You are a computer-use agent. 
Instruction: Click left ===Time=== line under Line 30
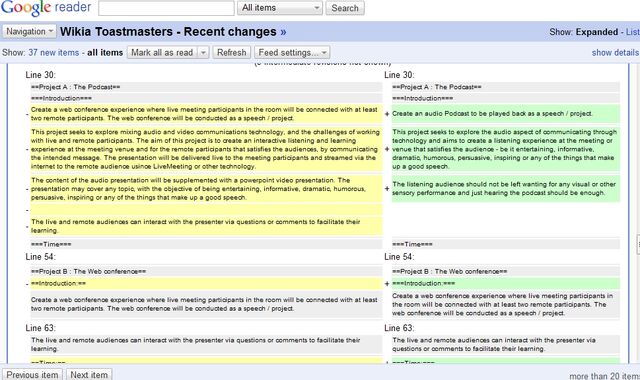pyautogui.click(x=206, y=244)
